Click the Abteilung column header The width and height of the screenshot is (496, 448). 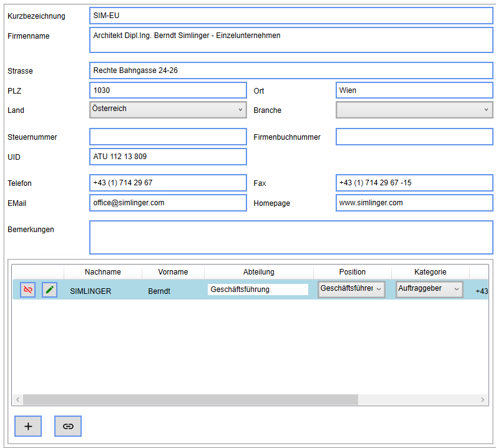coord(258,272)
